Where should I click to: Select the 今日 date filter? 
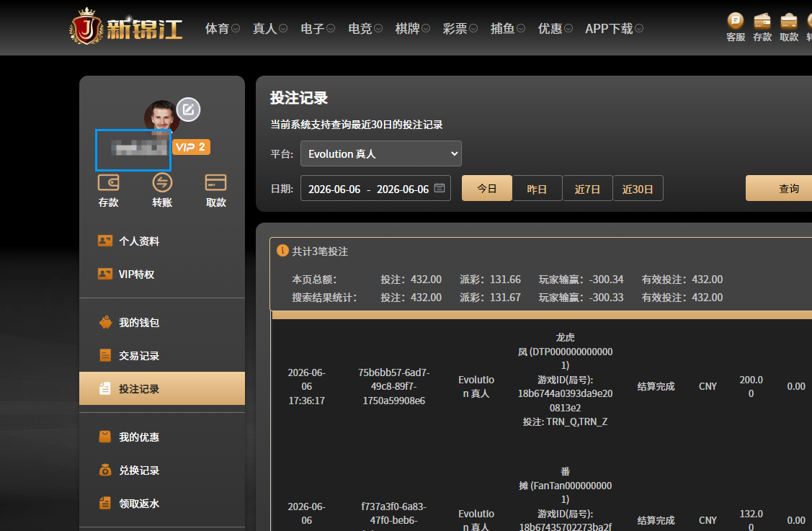pos(487,189)
